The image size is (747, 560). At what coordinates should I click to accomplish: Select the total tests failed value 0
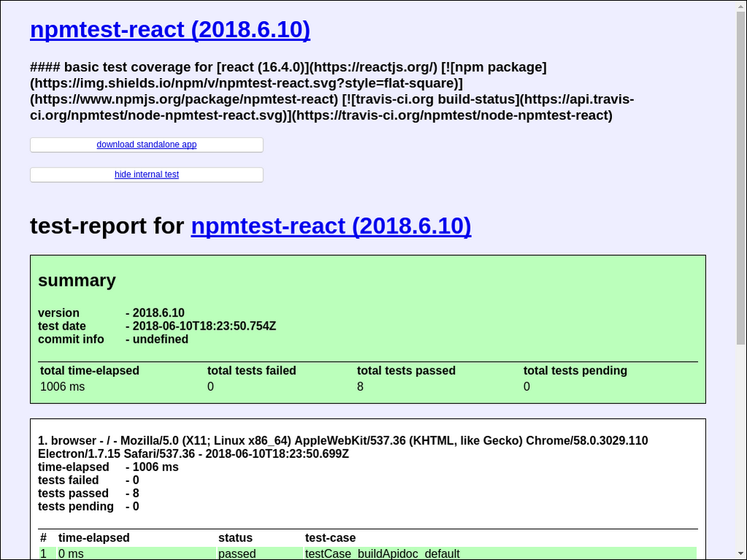tap(211, 386)
